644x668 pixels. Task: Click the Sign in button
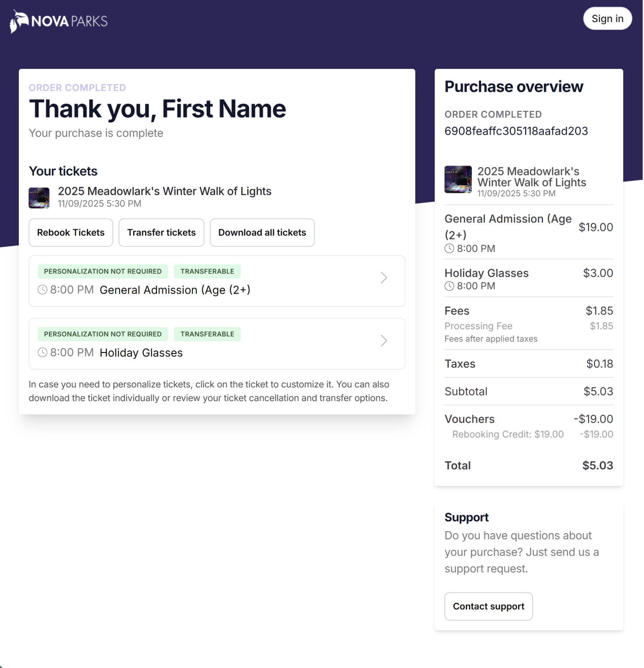click(607, 19)
